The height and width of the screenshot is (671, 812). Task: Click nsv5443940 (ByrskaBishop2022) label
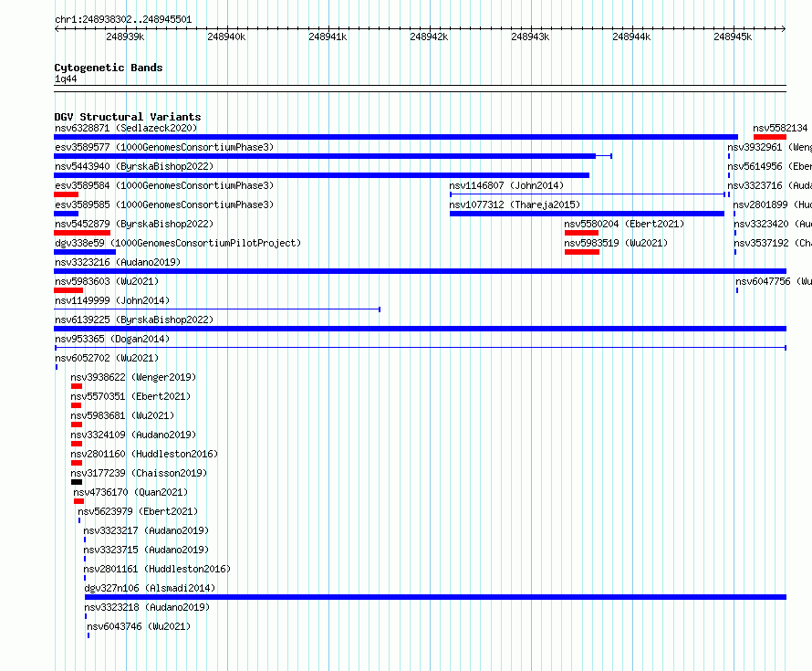tap(134, 166)
